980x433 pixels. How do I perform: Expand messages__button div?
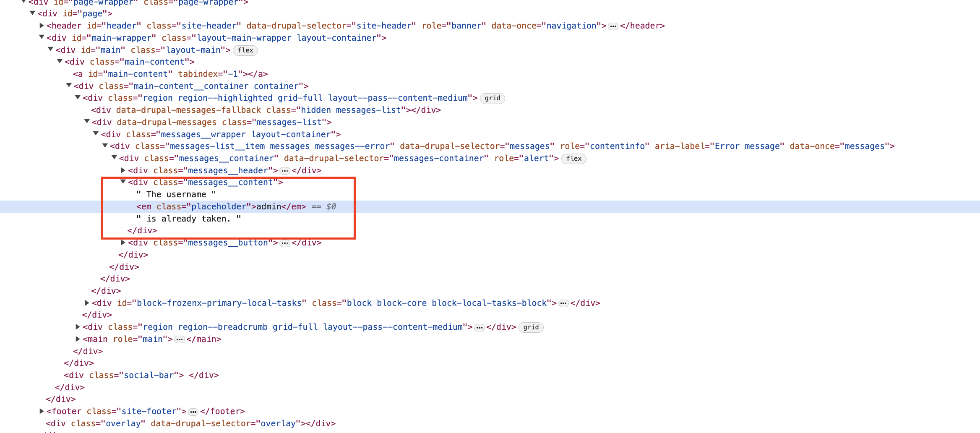[123, 243]
